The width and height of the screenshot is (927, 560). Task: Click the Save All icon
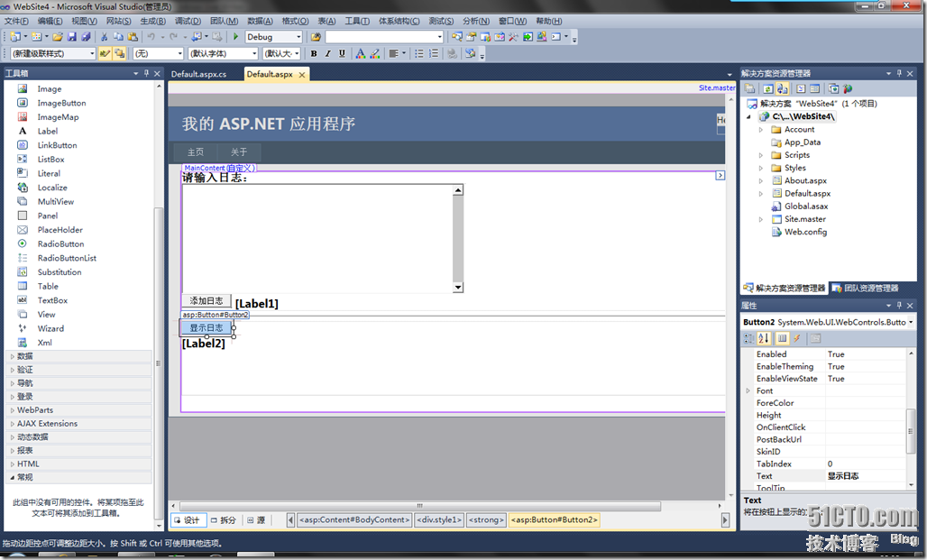pyautogui.click(x=86, y=37)
